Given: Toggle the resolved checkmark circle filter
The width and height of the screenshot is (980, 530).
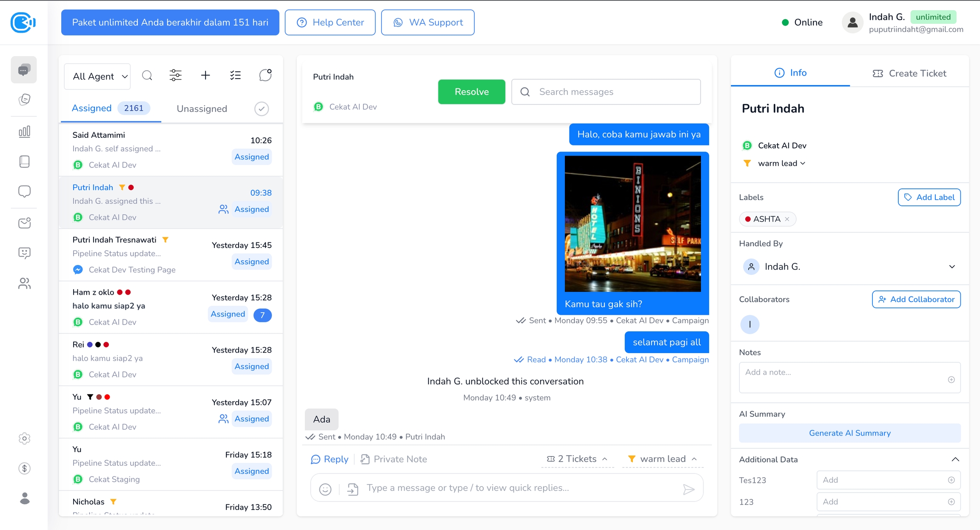Looking at the screenshot, I should pyautogui.click(x=262, y=109).
